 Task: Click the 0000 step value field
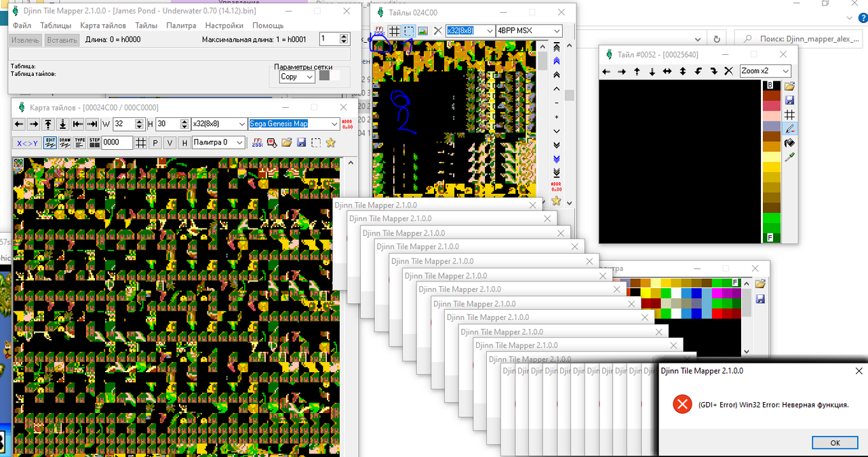click(117, 142)
